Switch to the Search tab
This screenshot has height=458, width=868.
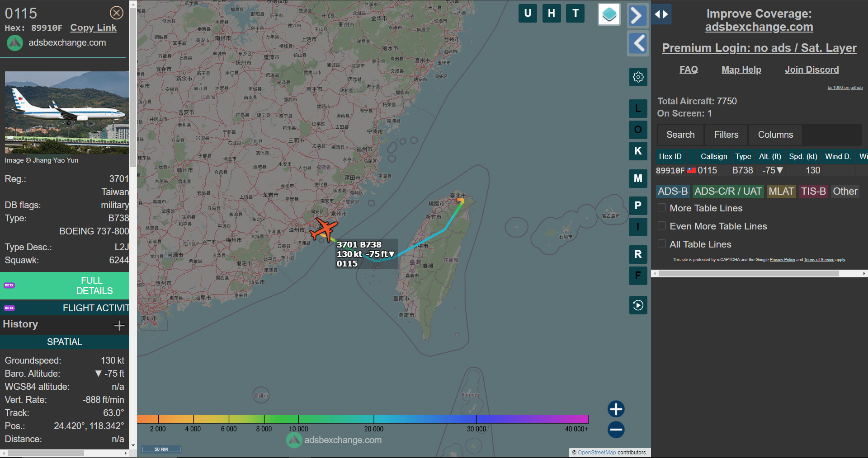click(x=680, y=135)
